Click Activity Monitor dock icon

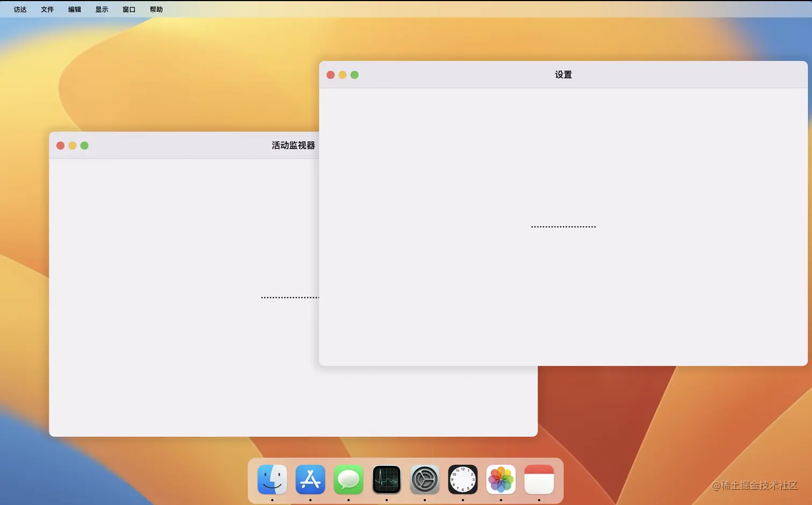click(x=387, y=479)
